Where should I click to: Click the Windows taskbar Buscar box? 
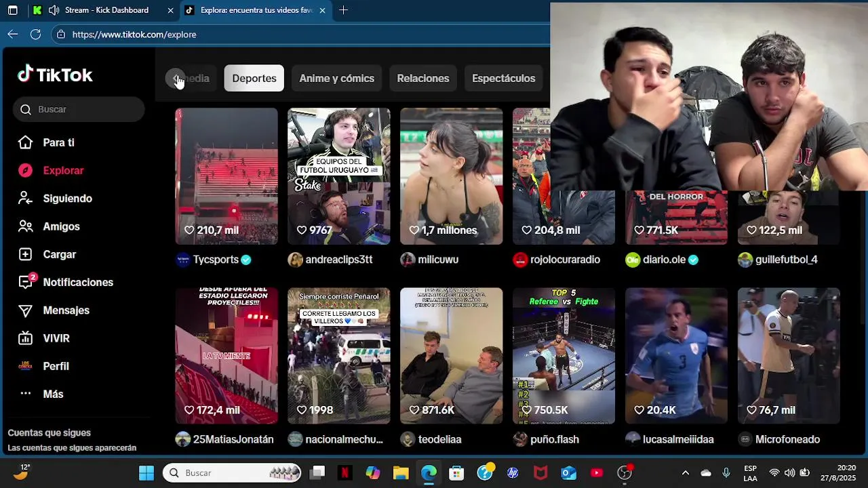[x=232, y=472]
